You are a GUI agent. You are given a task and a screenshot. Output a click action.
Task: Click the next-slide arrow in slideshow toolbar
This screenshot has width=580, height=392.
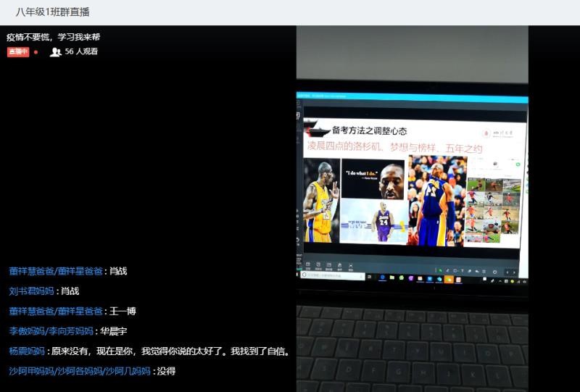pyautogui.click(x=514, y=272)
